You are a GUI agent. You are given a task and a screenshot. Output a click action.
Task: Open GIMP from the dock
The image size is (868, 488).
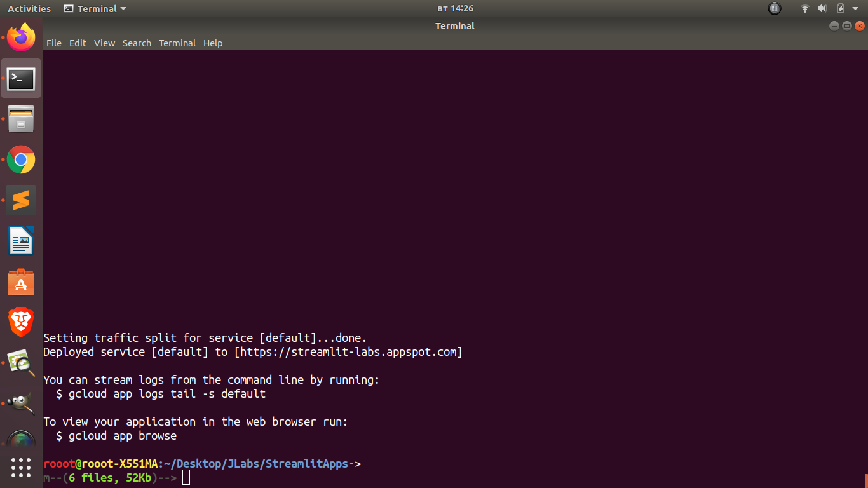21,403
